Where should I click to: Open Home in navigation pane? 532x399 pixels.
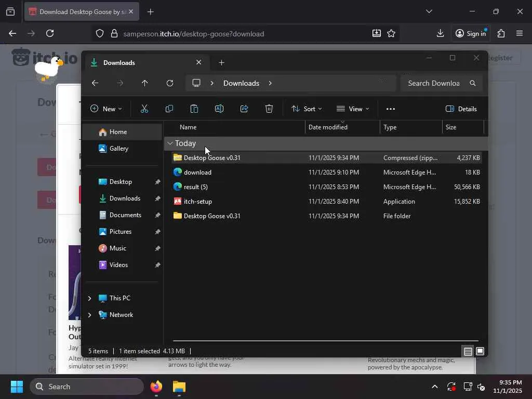[x=122, y=132]
